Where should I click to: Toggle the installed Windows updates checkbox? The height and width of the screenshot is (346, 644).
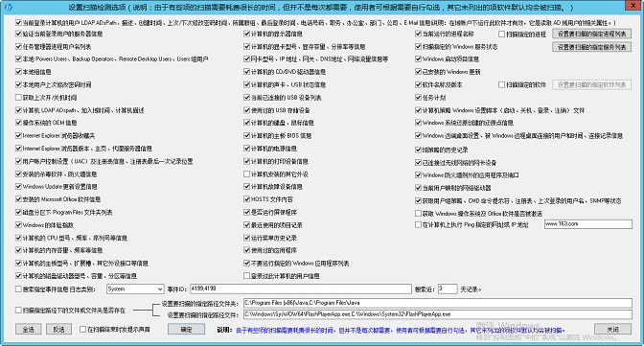click(x=418, y=72)
